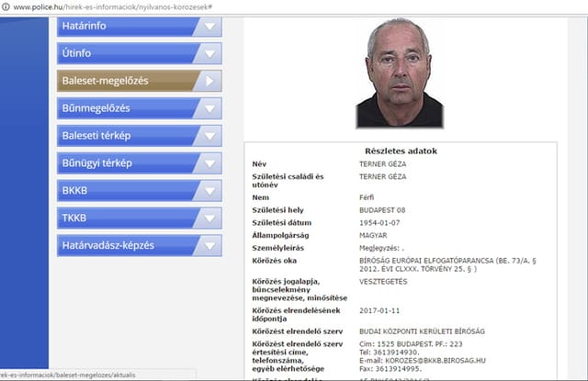
Task: Expand the TKKB dropdown arrow
Action: pos(209,218)
